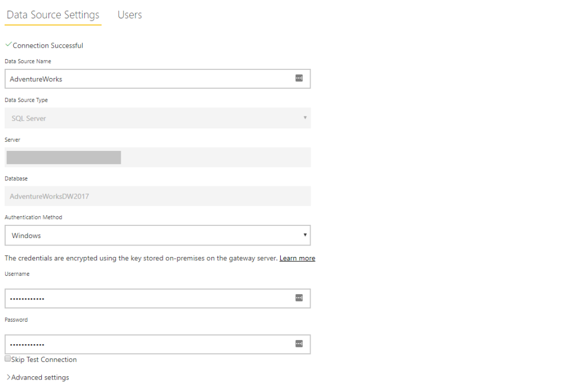Image resolution: width=588 pixels, height=390 pixels.
Task: Click the autofill icon in Password field
Action: click(299, 344)
